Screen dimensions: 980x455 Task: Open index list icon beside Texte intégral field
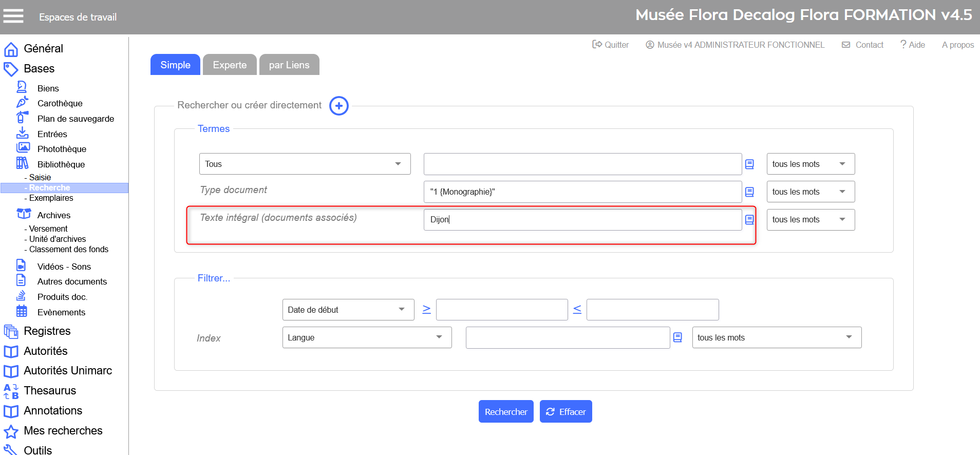coord(749,220)
